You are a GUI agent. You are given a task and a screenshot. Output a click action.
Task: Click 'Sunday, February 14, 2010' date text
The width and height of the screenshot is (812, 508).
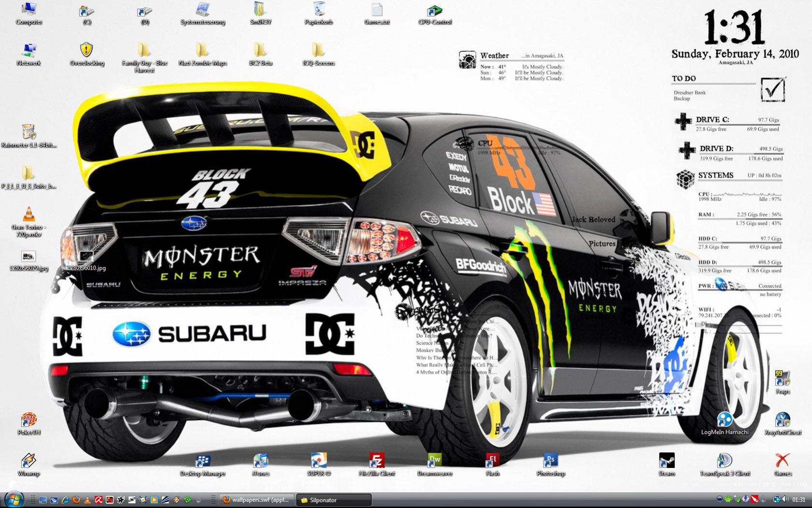coord(736,54)
